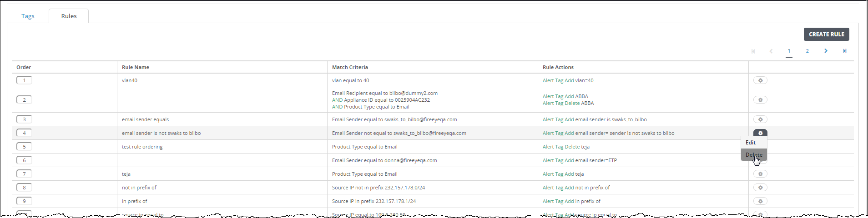The height and width of the screenshot is (218, 868).
Task: Click the CREATE RULE button
Action: coord(826,35)
